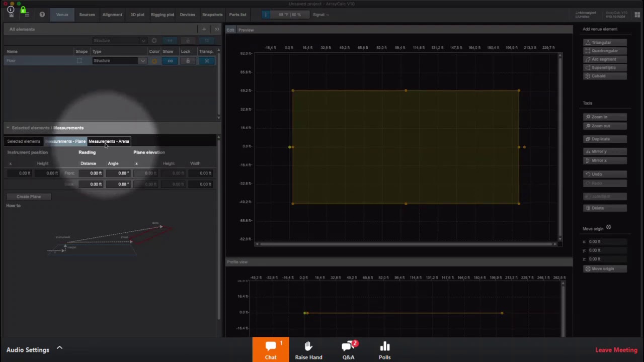Add a Cuboid venue element
The image size is (644, 362).
tap(605, 76)
